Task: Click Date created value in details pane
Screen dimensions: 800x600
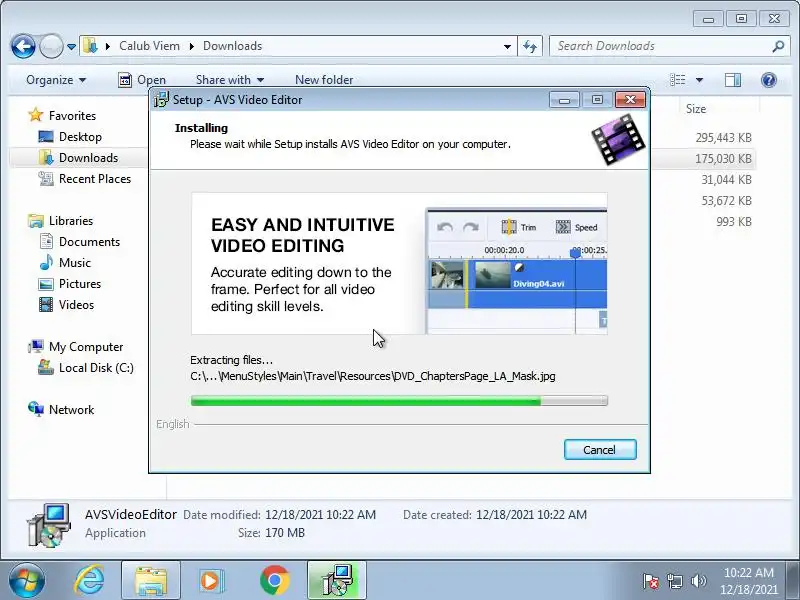Action: click(531, 515)
